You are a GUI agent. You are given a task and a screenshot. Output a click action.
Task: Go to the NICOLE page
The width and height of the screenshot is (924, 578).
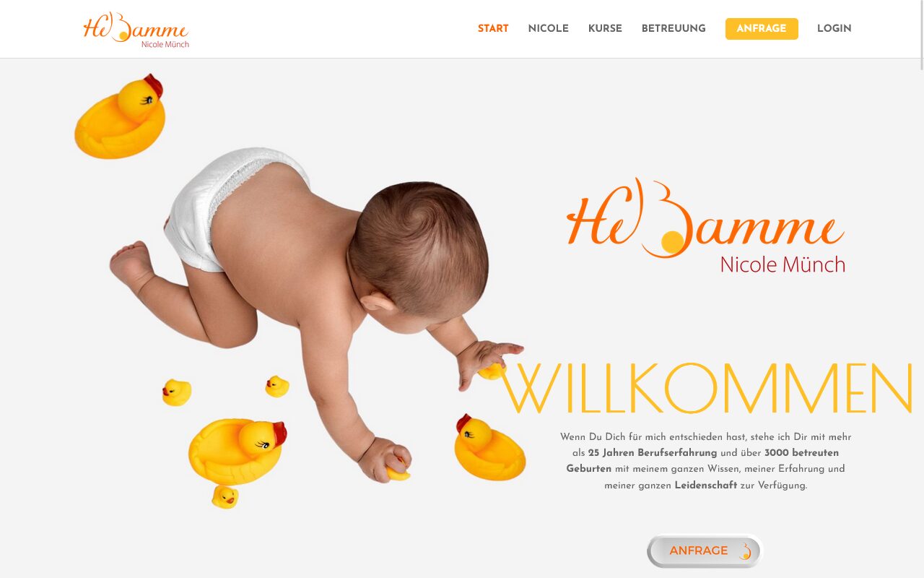(548, 29)
